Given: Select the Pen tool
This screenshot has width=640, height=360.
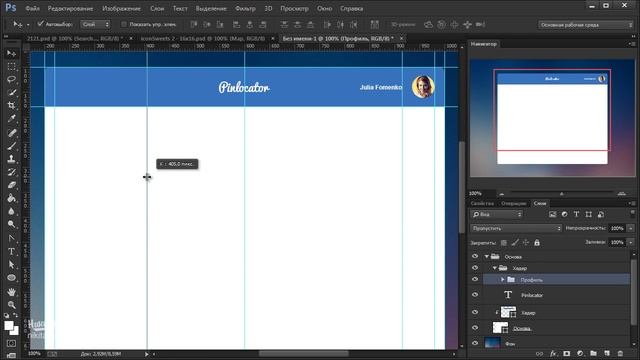Looking at the screenshot, I should pyautogui.click(x=11, y=238).
